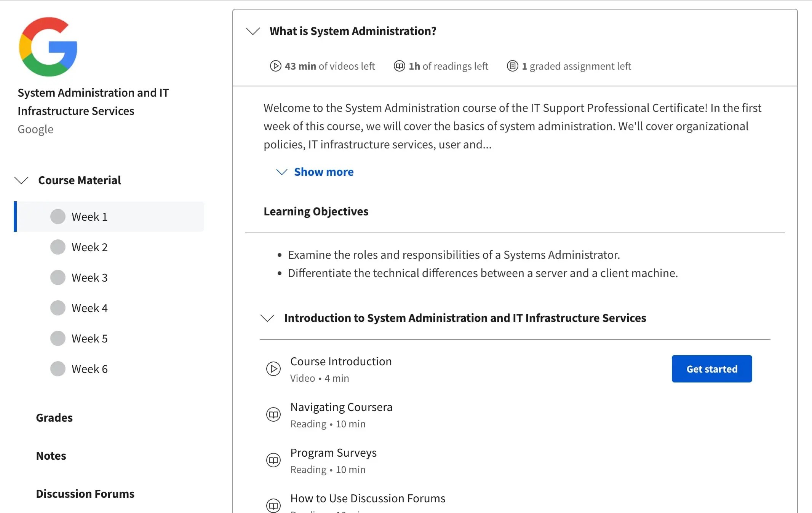Click the Google course logo
This screenshot has width=812, height=513.
pos(48,46)
